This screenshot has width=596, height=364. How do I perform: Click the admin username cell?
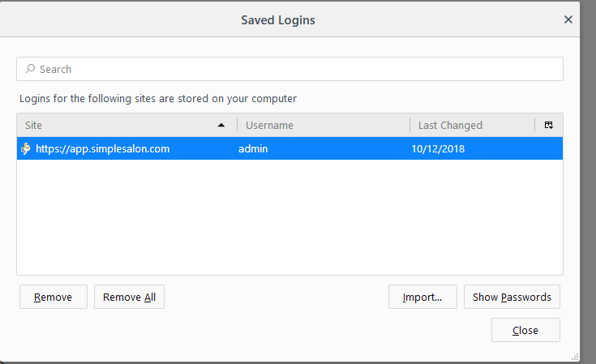(253, 148)
